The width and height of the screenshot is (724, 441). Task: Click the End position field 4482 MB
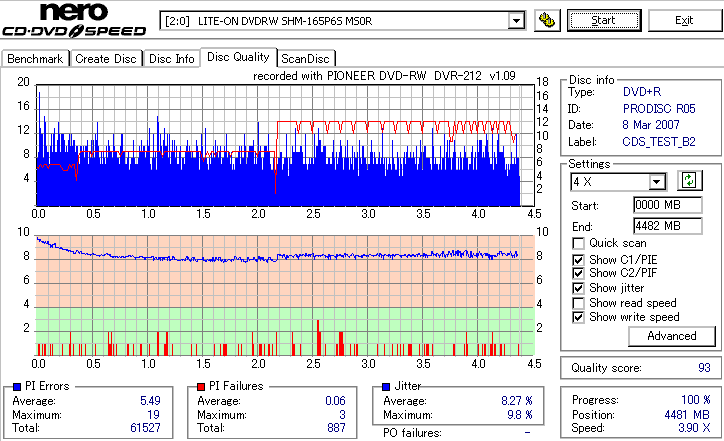(668, 226)
